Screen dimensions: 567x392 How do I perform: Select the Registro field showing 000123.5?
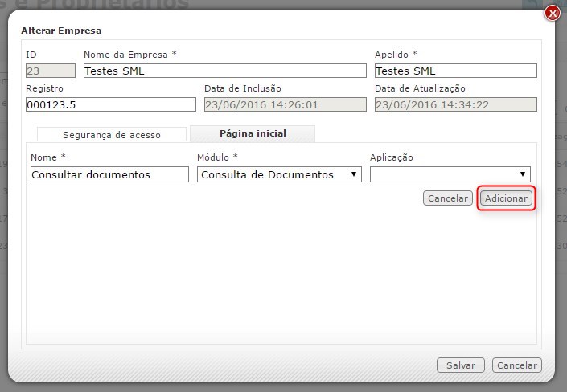click(x=111, y=104)
